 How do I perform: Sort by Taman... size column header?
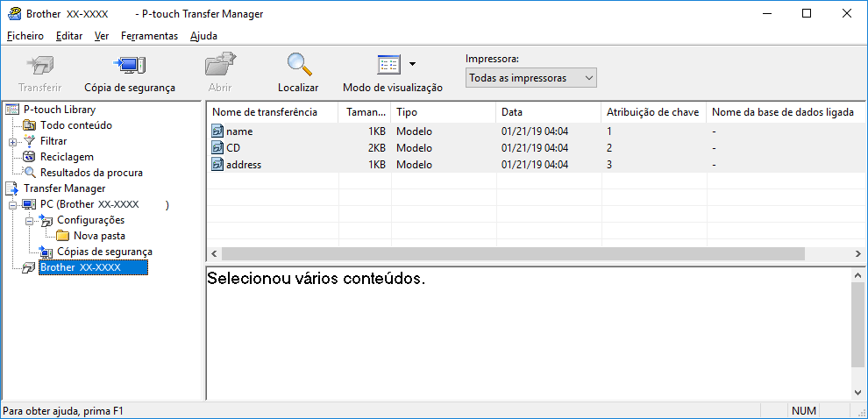click(364, 112)
